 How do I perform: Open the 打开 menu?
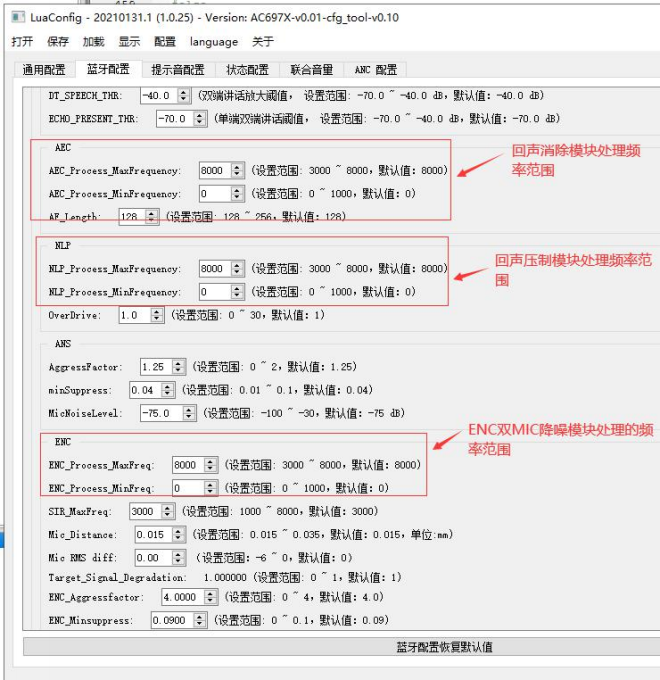(x=22, y=42)
